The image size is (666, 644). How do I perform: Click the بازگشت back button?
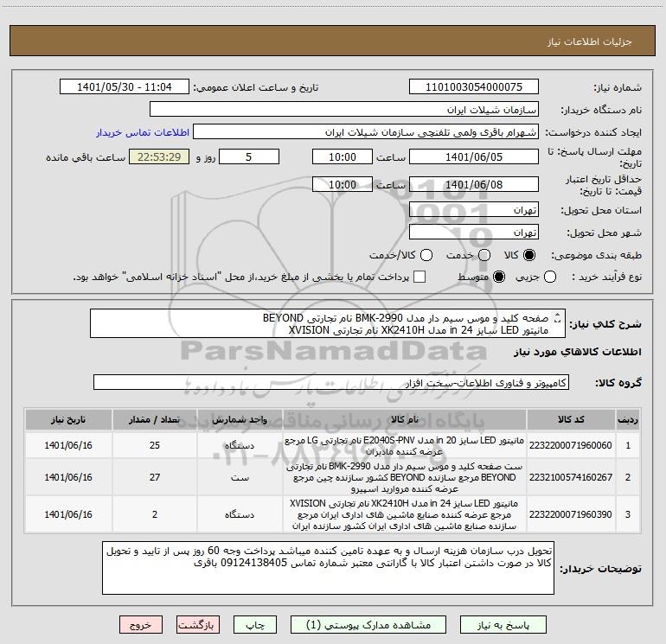pos(198,625)
